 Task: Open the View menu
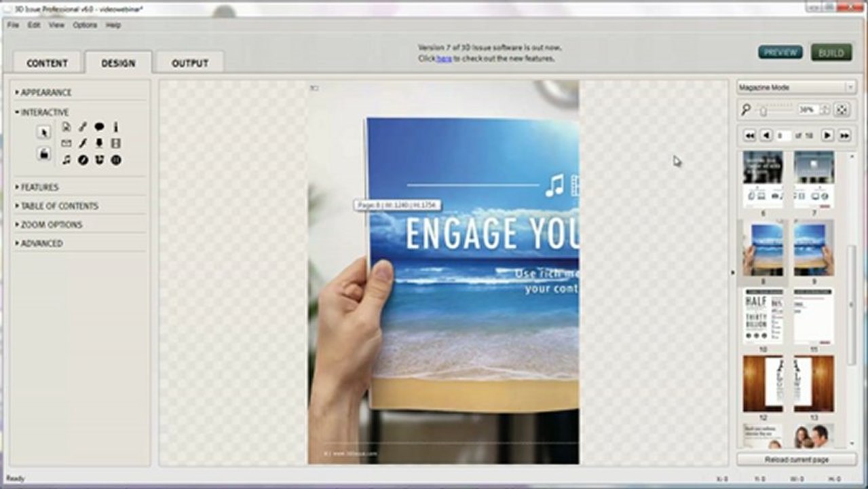56,25
